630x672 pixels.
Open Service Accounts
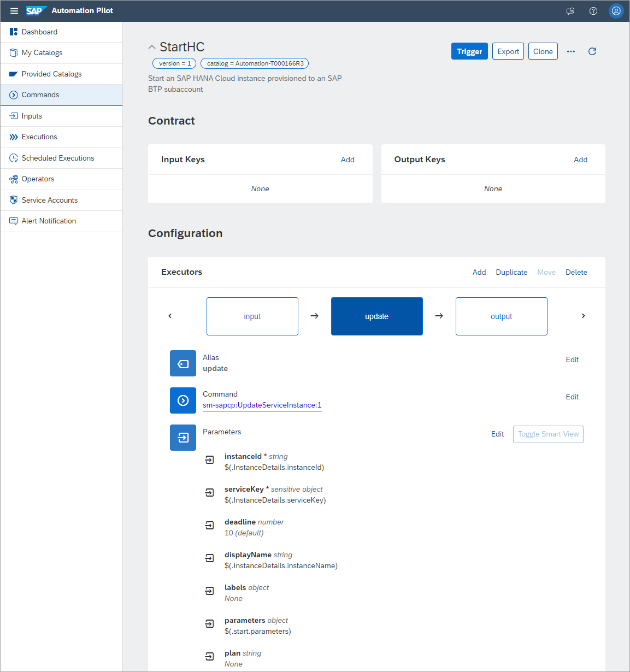(62, 200)
